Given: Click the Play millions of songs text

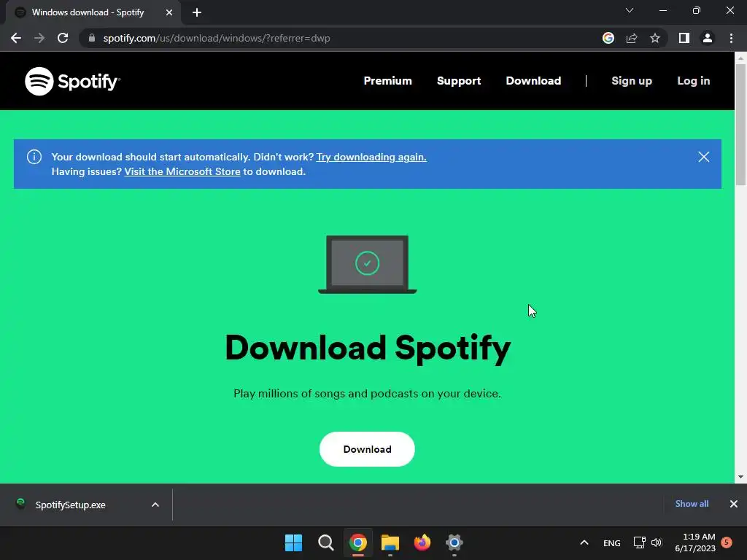Looking at the screenshot, I should point(368,393).
